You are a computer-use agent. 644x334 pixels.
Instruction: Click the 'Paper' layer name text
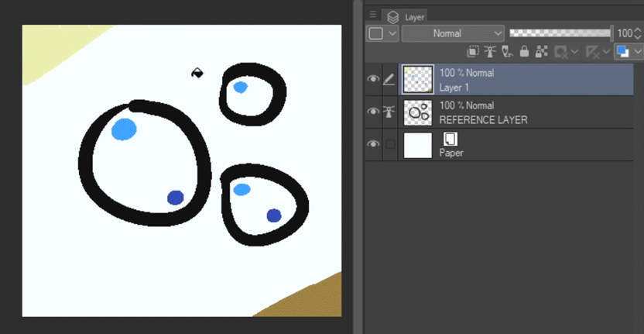(x=451, y=153)
